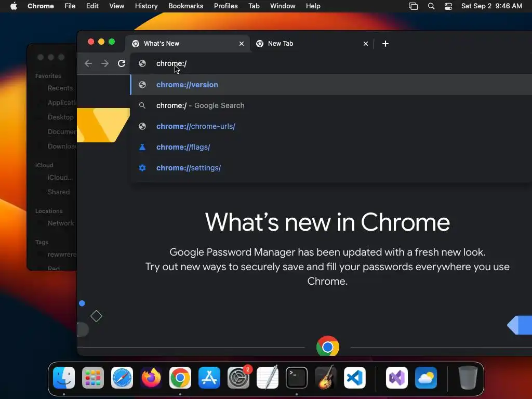Open the Edit menu
Screen dimensions: 532x399
point(92,6)
